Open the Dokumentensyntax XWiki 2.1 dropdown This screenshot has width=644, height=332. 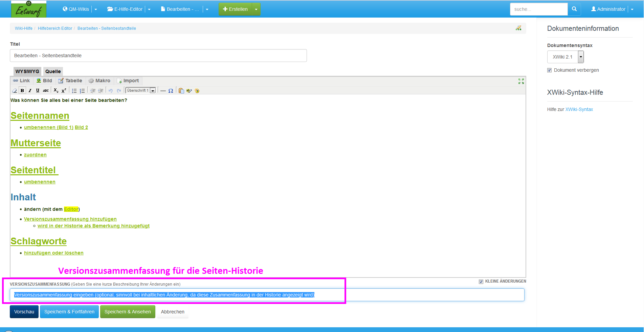(581, 57)
